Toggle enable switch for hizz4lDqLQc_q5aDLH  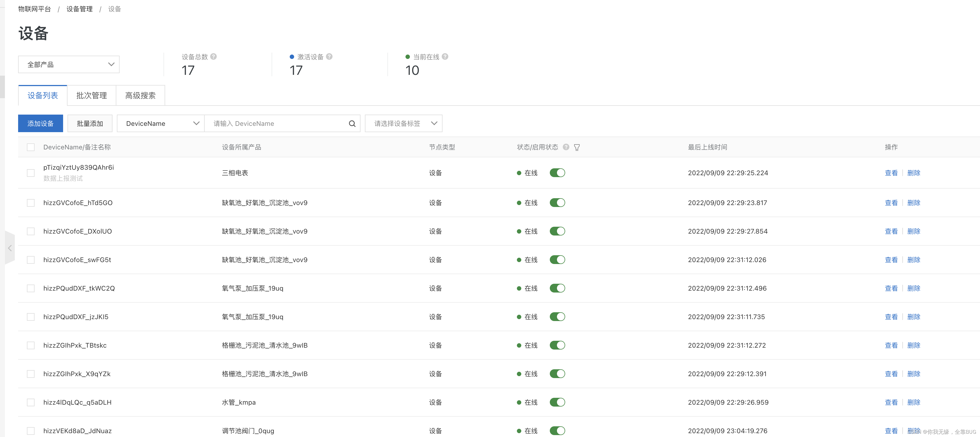pyautogui.click(x=557, y=402)
